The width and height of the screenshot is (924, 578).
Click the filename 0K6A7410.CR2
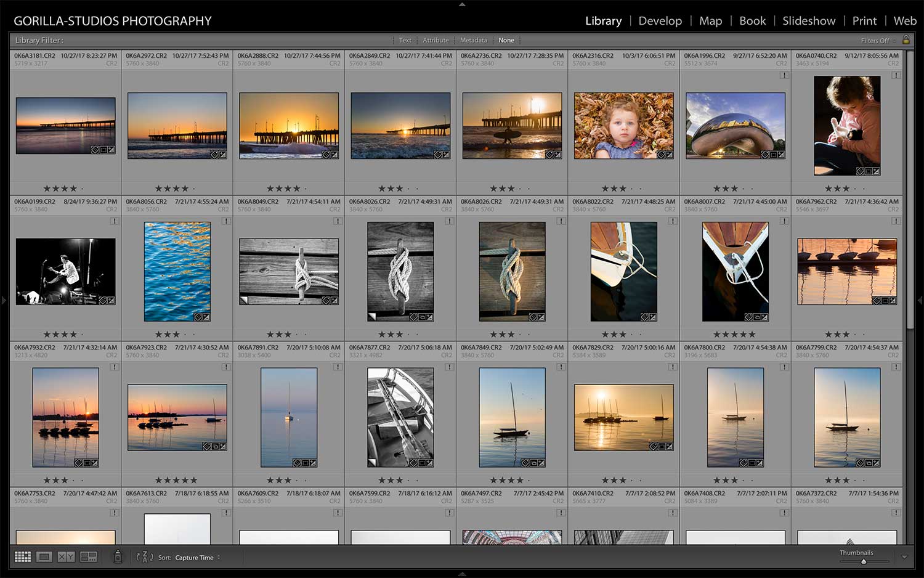(x=593, y=494)
